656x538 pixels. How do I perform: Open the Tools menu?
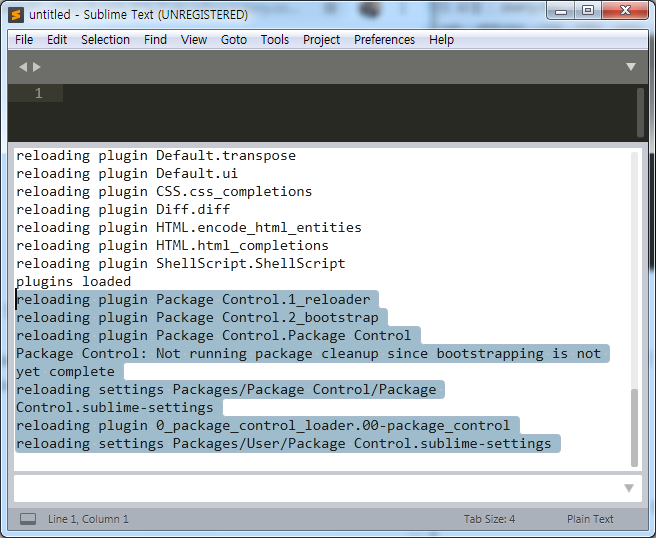pyautogui.click(x=275, y=40)
